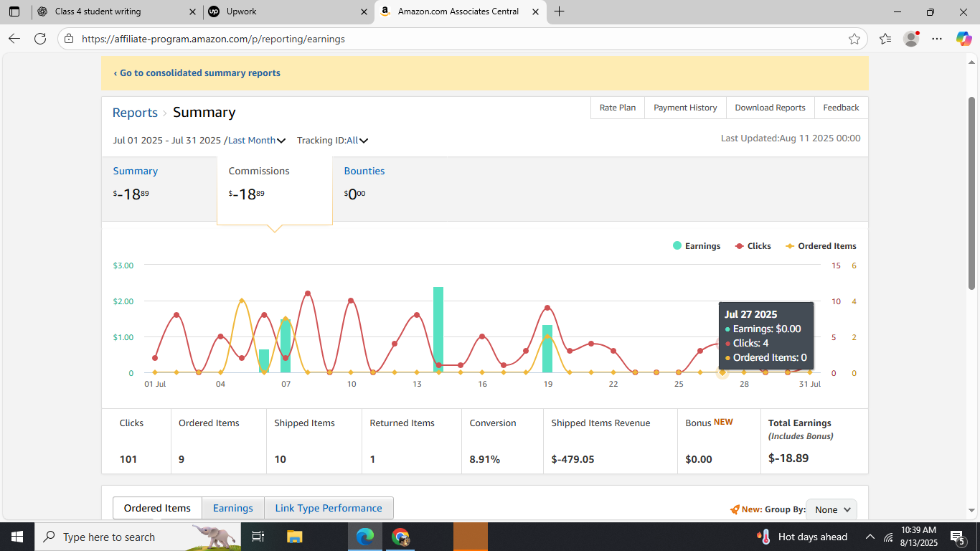Open the browser profile avatar
This screenshot has height=551, width=980.
click(911, 39)
